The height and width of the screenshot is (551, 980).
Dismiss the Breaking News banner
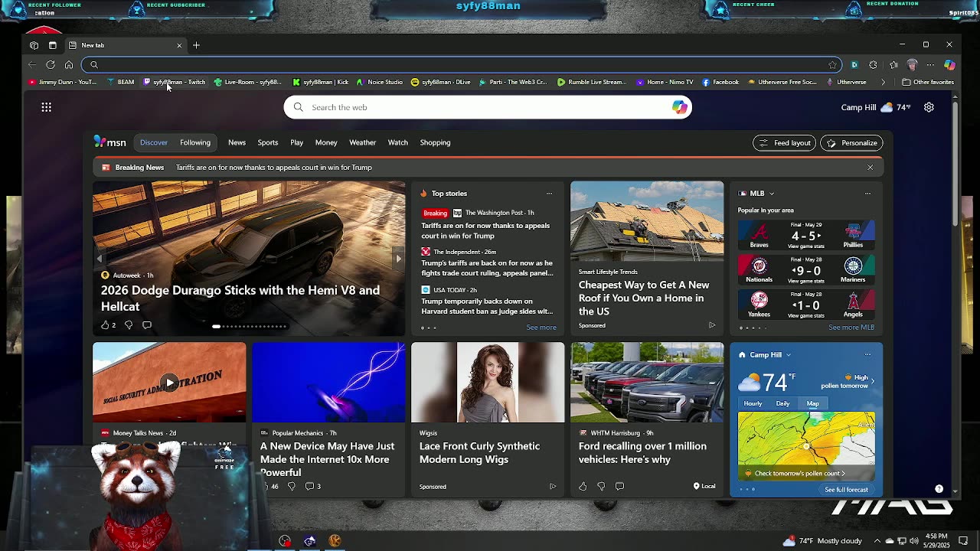pos(870,168)
